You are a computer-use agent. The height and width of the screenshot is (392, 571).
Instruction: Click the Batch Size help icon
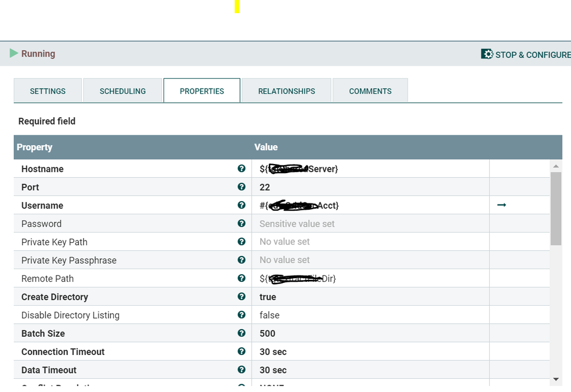pyautogui.click(x=241, y=333)
